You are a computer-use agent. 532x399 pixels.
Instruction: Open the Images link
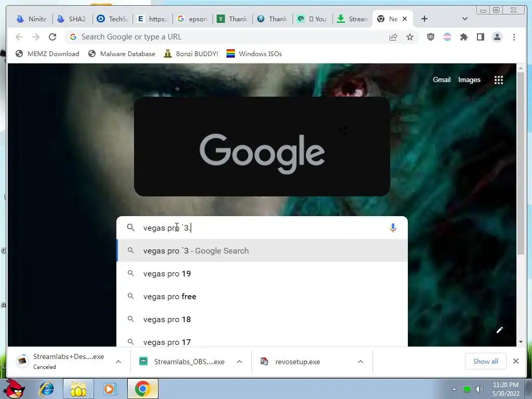469,79
